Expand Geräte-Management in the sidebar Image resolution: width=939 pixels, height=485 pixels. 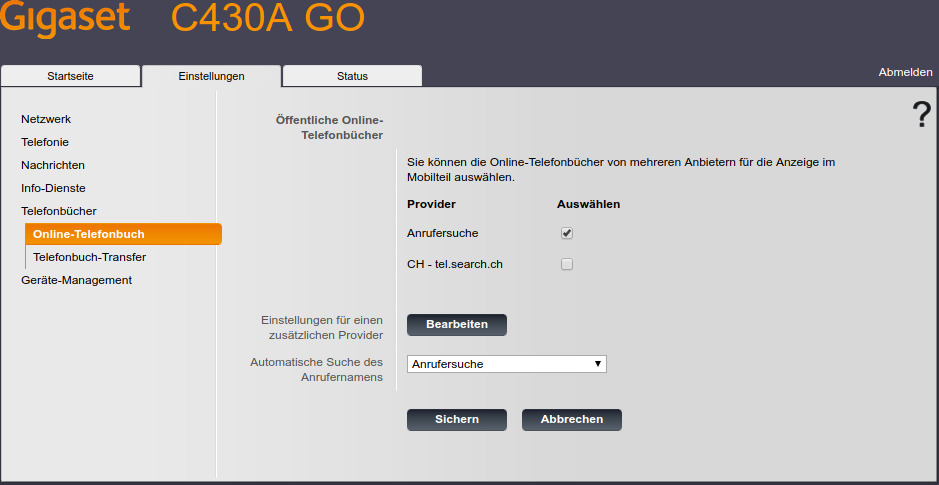[76, 280]
